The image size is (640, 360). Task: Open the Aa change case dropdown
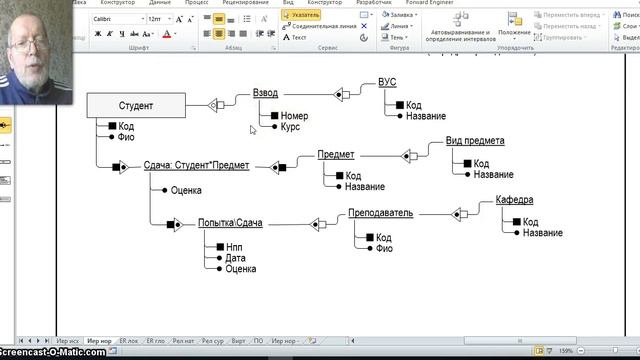click(x=148, y=34)
